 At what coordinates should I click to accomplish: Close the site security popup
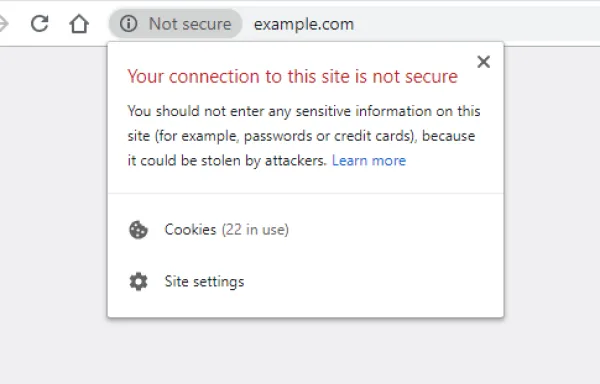click(484, 62)
